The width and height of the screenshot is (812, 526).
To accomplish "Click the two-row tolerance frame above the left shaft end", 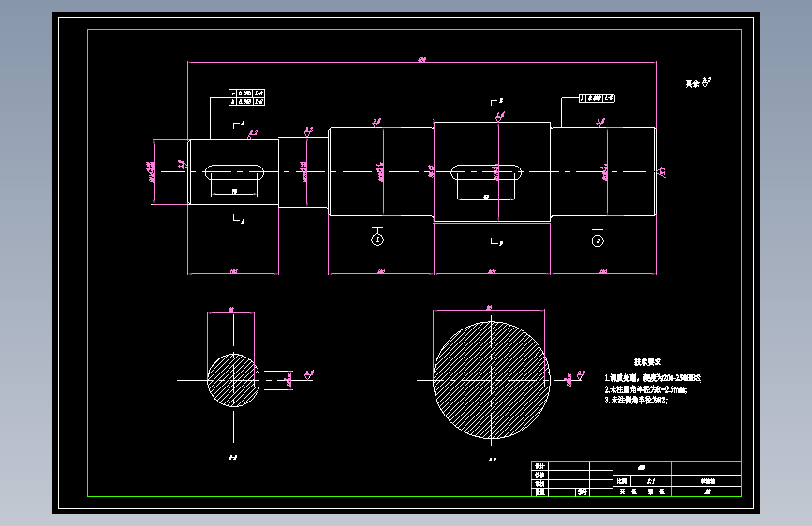I will pyautogui.click(x=247, y=97).
